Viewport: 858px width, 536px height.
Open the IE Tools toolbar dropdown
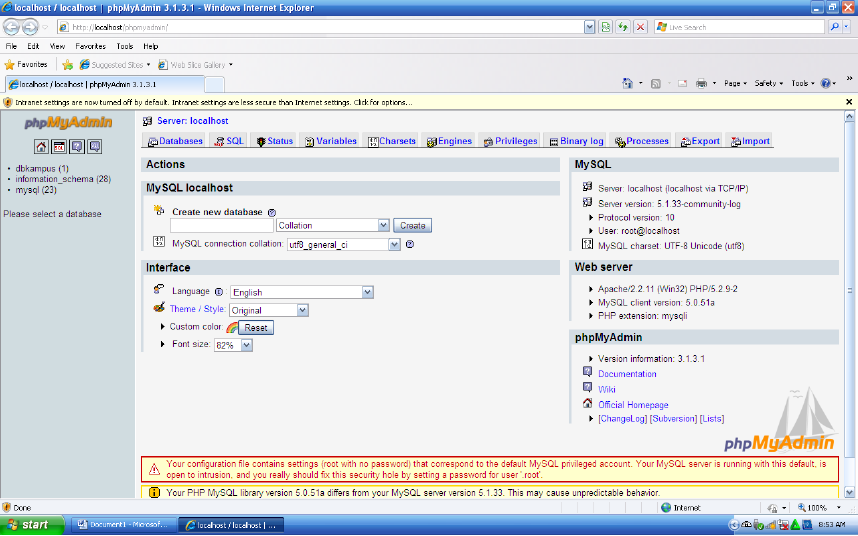[803, 83]
